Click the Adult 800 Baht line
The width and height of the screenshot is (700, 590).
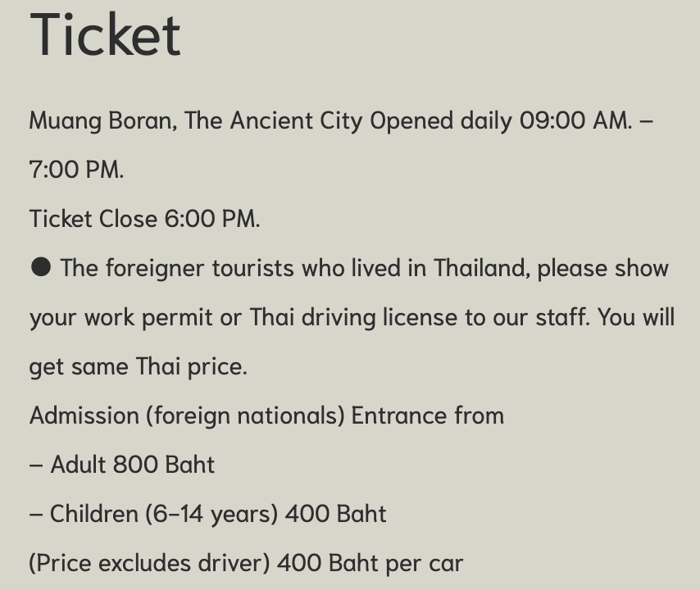122,465
